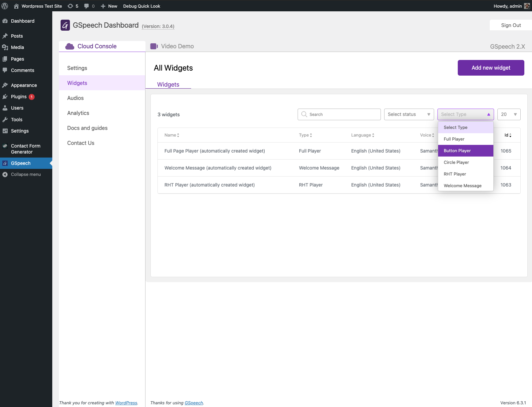Viewport: 532px width, 407px height.
Task: Open the comments bubble icon in admin bar
Action: tap(87, 6)
